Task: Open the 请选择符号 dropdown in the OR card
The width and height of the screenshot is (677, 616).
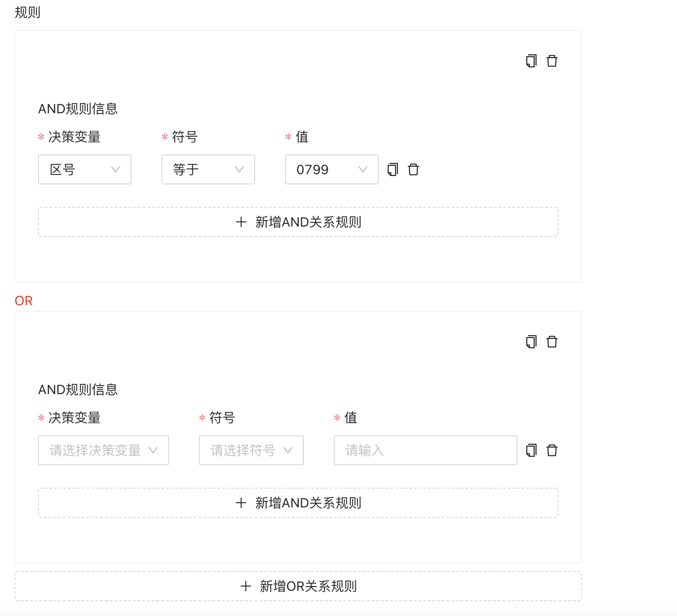Action: click(251, 450)
